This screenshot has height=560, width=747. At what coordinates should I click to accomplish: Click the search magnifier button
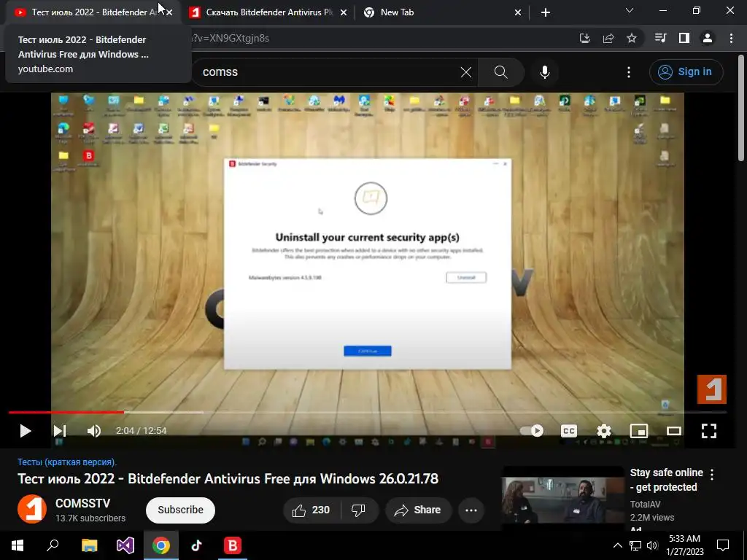click(500, 72)
